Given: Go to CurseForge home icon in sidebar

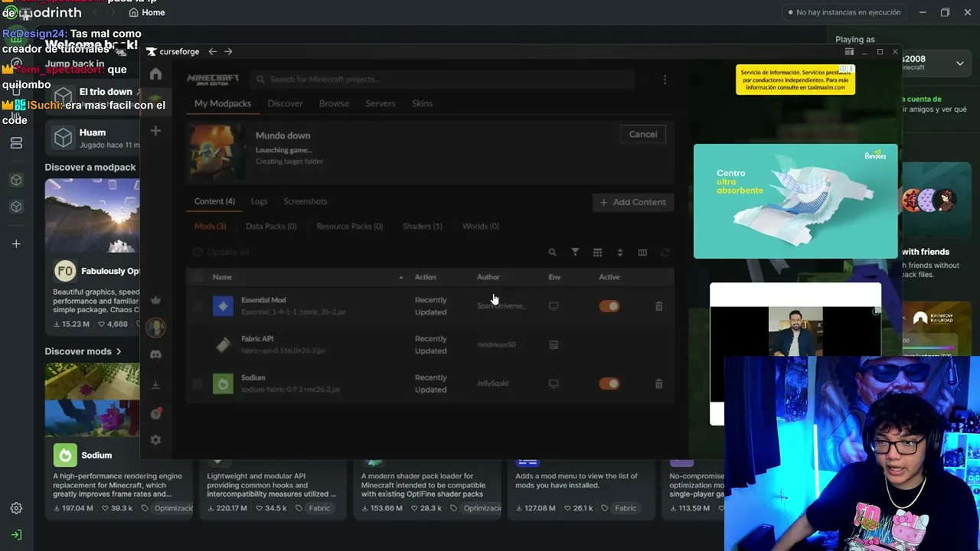Looking at the screenshot, I should point(155,74).
